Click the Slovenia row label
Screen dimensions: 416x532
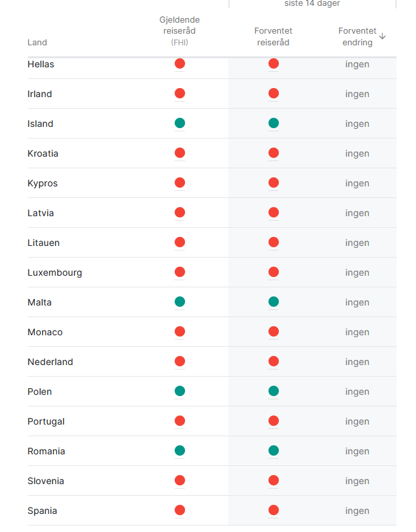[45, 481]
